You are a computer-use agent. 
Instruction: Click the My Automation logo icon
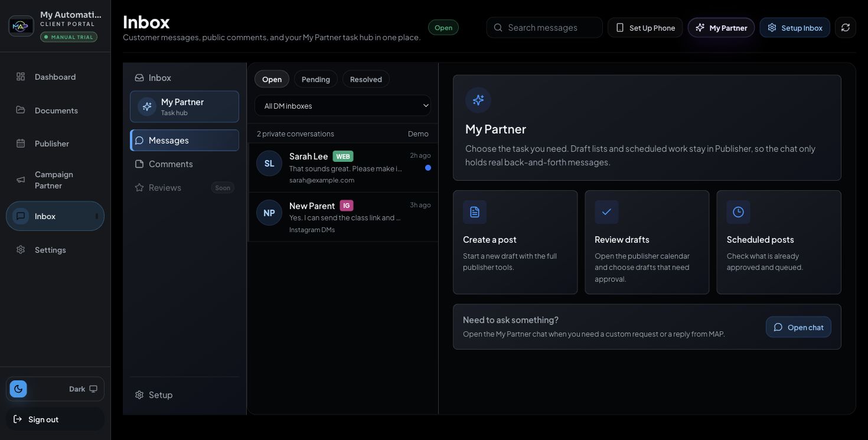click(21, 26)
